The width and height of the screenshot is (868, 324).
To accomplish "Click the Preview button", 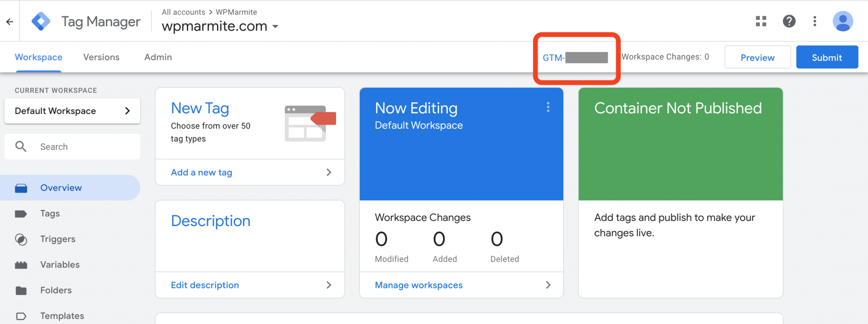I will click(x=757, y=57).
